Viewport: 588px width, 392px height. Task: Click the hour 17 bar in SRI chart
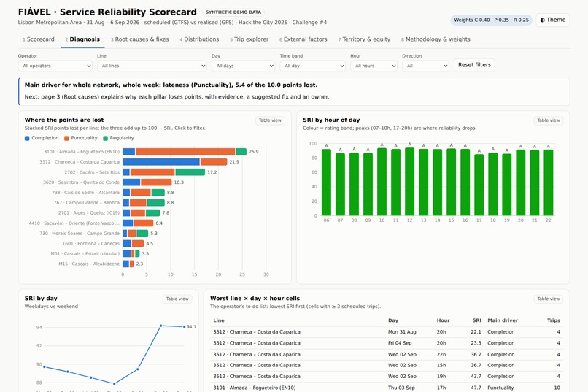[479, 185]
